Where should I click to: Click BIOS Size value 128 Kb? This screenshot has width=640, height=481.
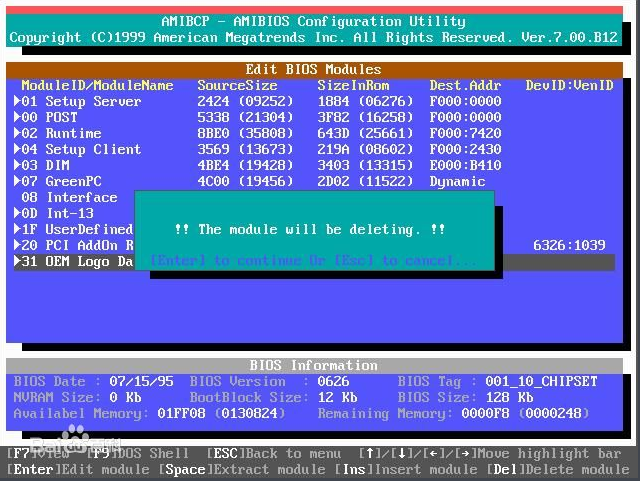click(x=509, y=397)
